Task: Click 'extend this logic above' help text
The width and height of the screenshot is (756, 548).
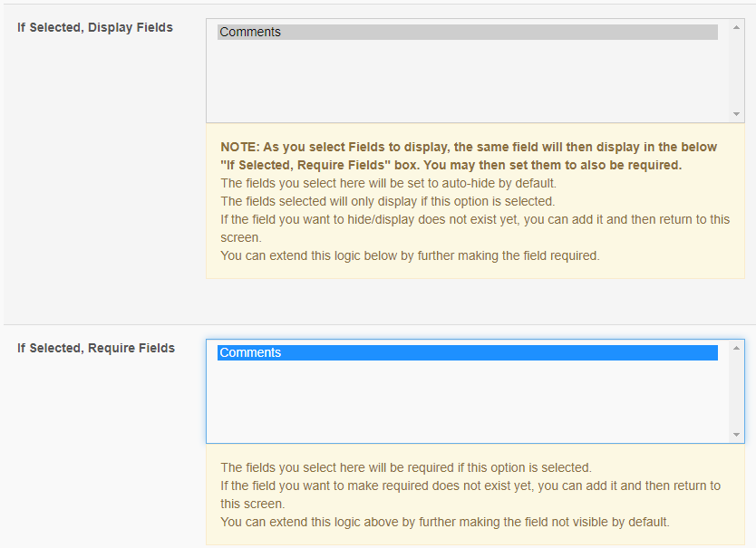Action: pyautogui.click(x=445, y=522)
